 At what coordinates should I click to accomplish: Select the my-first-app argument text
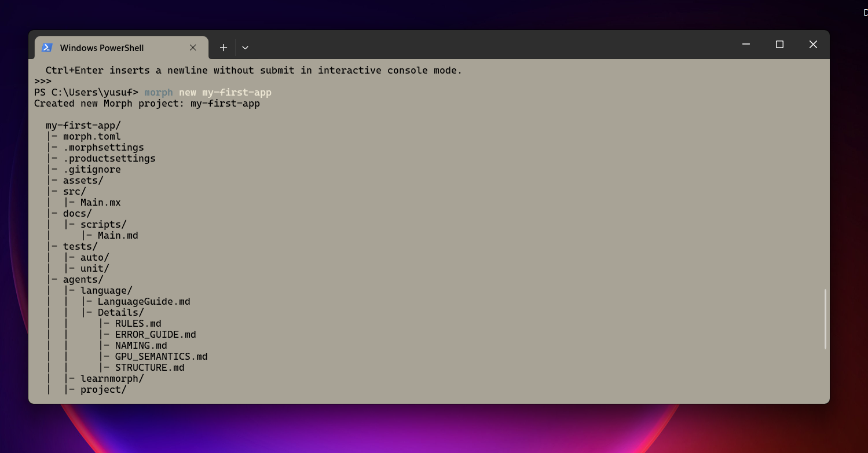[237, 92]
